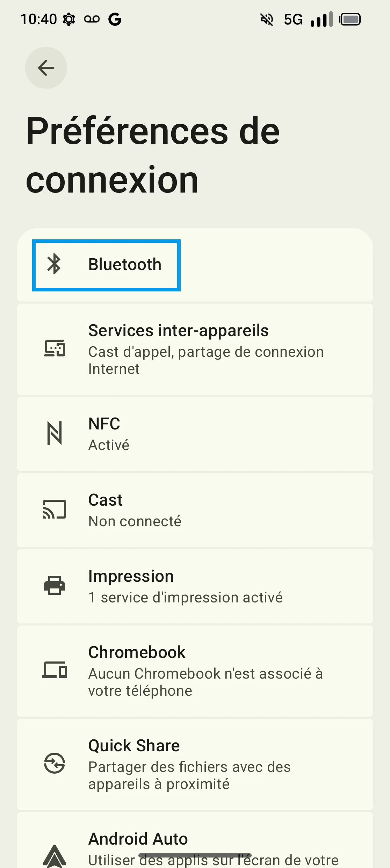Open Services inter-appareils entry
This screenshot has width=390, height=868.
(178, 331)
